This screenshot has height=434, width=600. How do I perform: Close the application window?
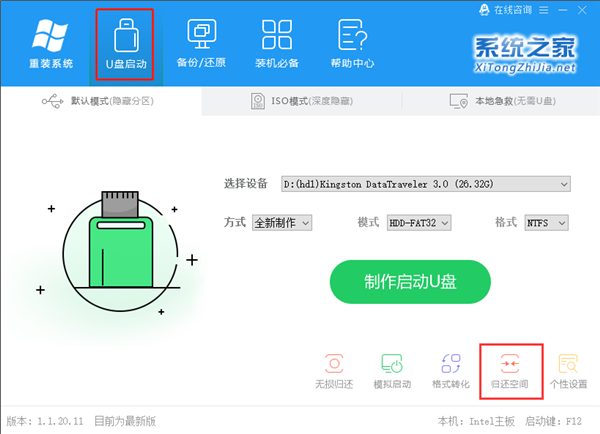click(582, 10)
